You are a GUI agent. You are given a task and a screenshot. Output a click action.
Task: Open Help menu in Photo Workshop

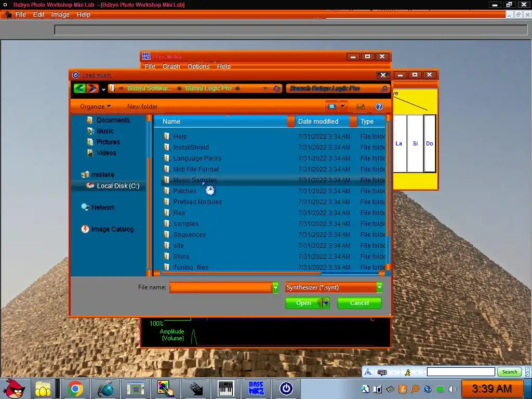point(83,14)
